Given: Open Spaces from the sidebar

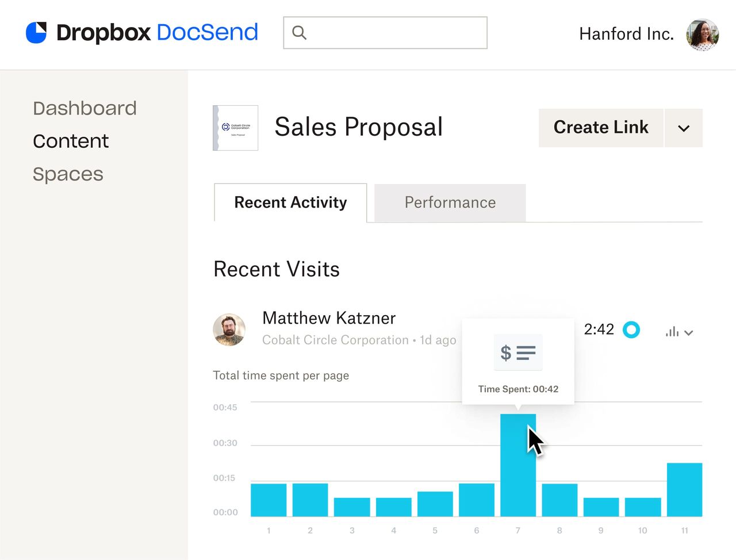Looking at the screenshot, I should [68, 174].
